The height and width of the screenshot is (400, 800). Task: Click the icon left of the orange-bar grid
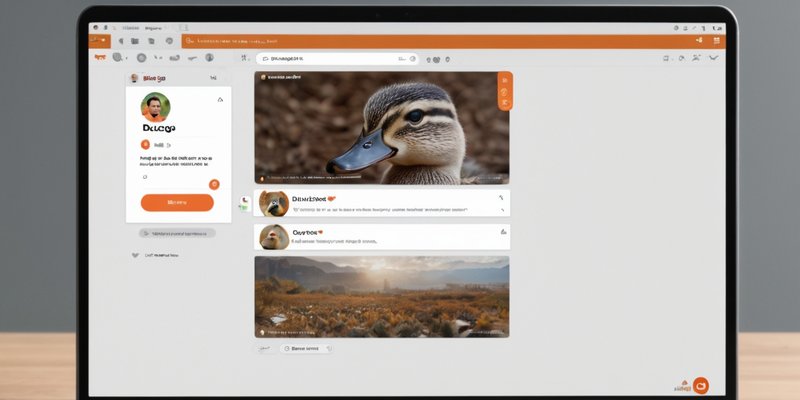699,40
